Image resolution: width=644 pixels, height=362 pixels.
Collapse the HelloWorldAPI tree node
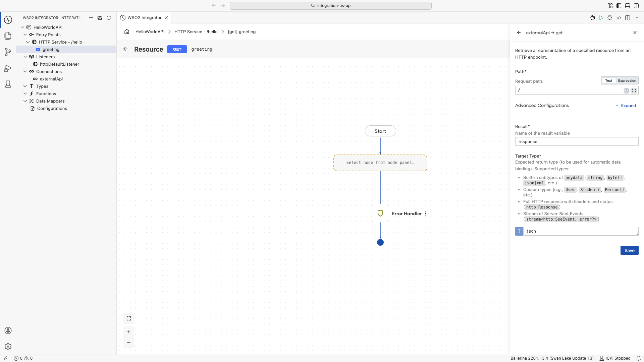tap(22, 27)
